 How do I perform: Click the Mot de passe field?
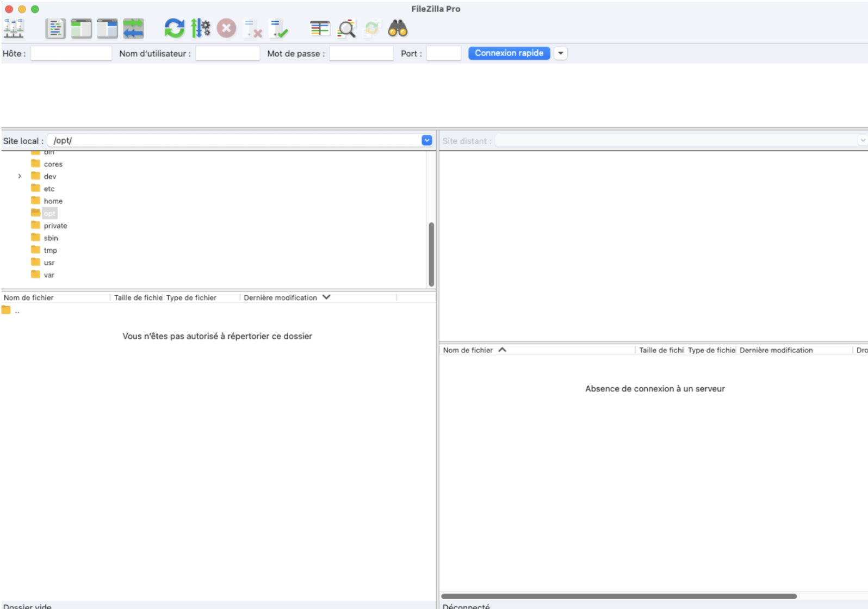click(361, 53)
